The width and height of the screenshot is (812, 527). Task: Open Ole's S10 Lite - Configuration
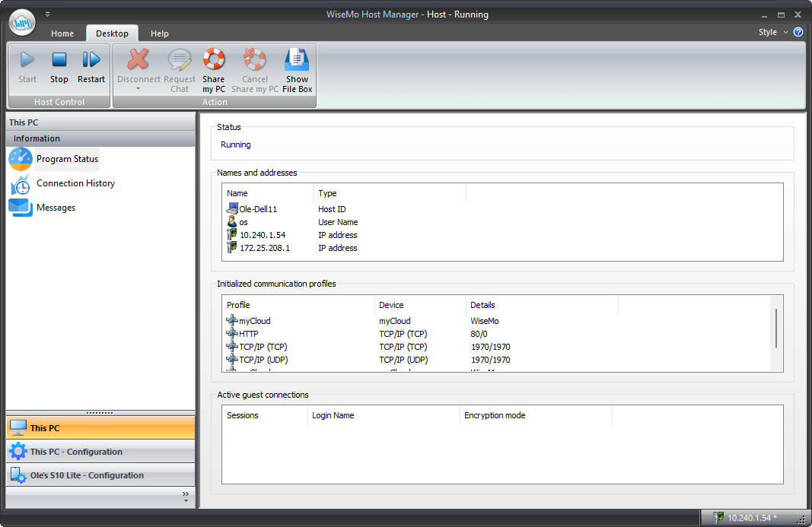pyautogui.click(x=100, y=475)
